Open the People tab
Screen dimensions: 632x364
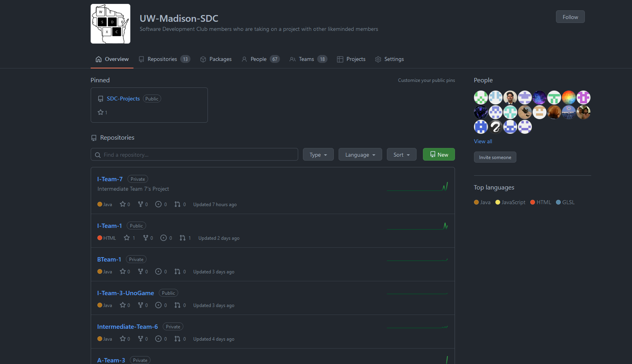261,59
